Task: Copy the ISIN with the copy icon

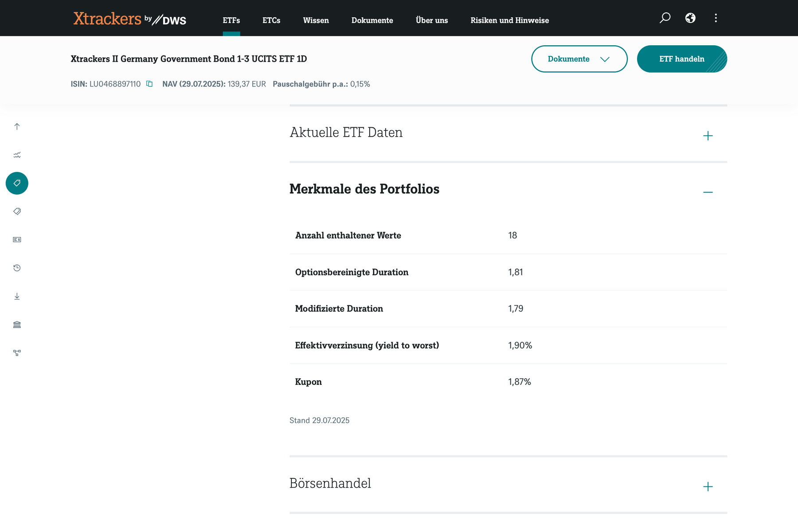Action: (149, 84)
